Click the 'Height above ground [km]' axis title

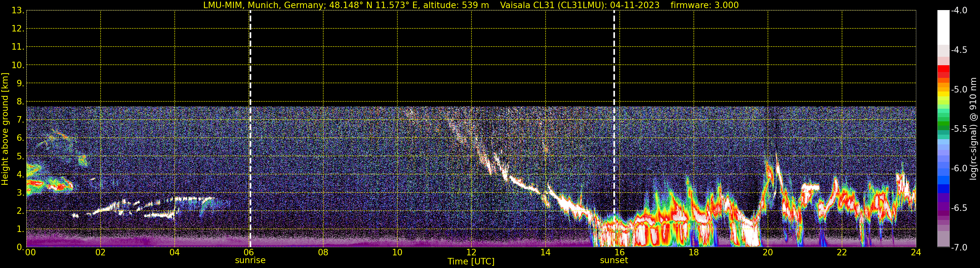pyautogui.click(x=5, y=129)
